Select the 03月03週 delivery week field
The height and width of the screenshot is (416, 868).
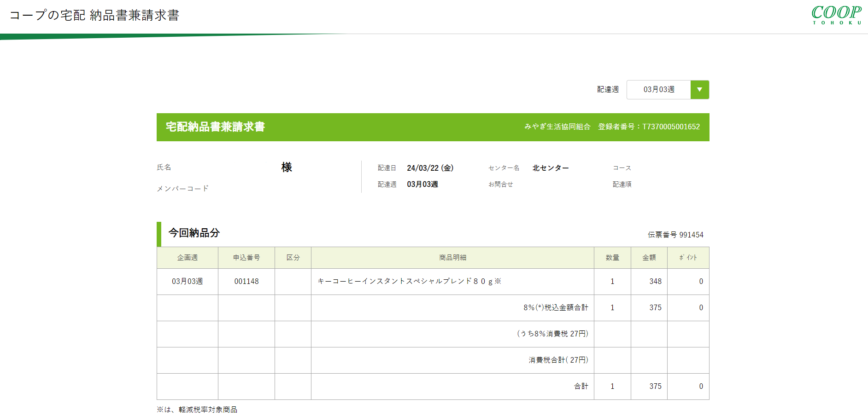point(659,90)
